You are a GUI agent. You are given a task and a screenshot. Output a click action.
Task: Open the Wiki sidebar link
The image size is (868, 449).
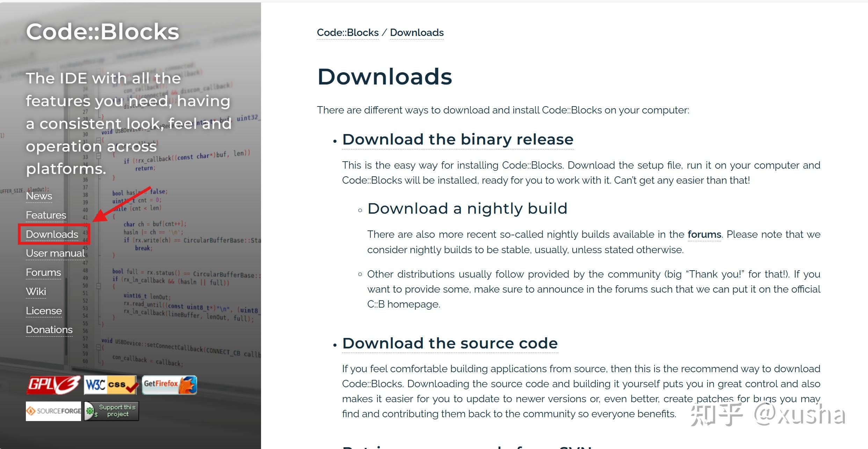pyautogui.click(x=36, y=292)
